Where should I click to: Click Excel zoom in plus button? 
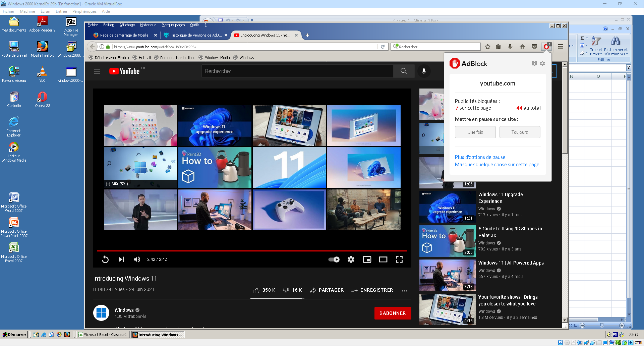(x=622, y=326)
